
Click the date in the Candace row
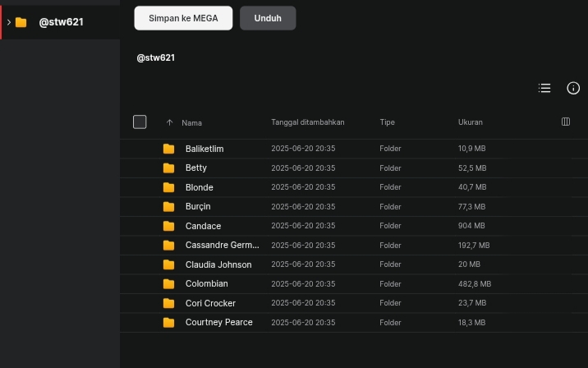click(303, 226)
